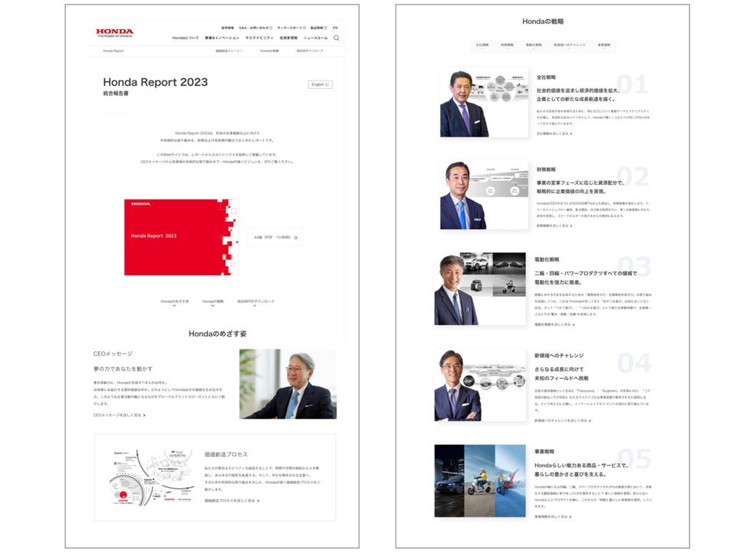Download the A4版 PDF file
Image resolution: width=756 pixels, height=552 pixels.
click(274, 238)
